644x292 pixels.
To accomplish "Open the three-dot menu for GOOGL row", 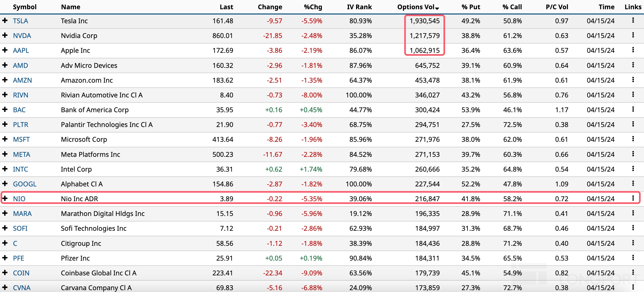I will tap(633, 183).
